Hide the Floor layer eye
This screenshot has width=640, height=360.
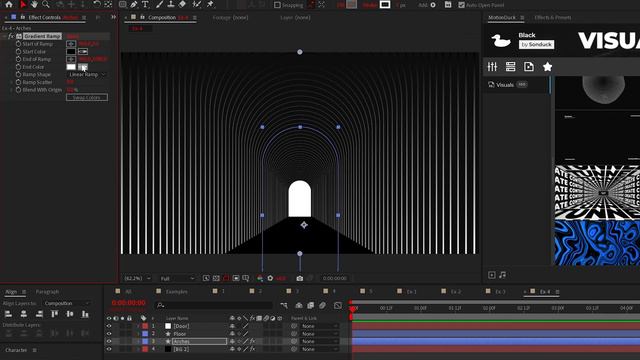(x=109, y=334)
